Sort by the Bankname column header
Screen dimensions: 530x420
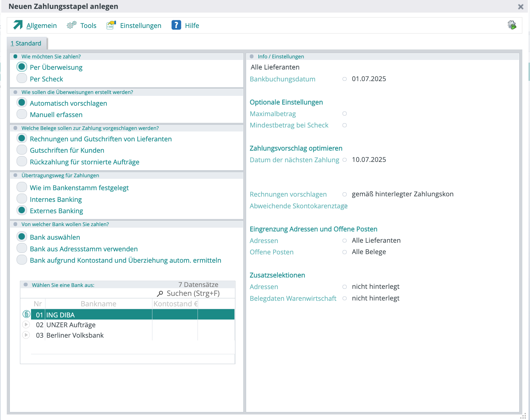click(99, 304)
